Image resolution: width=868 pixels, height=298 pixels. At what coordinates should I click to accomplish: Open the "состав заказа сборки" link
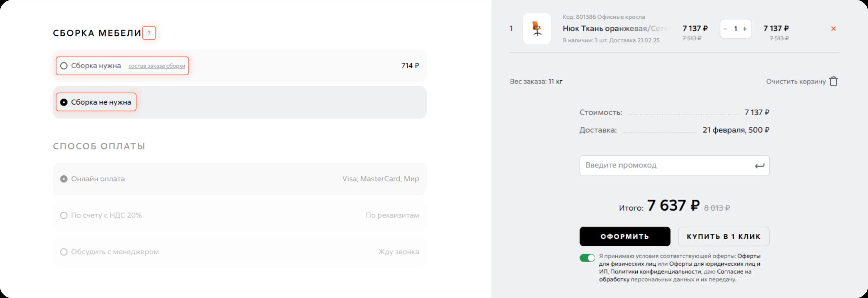(x=157, y=66)
